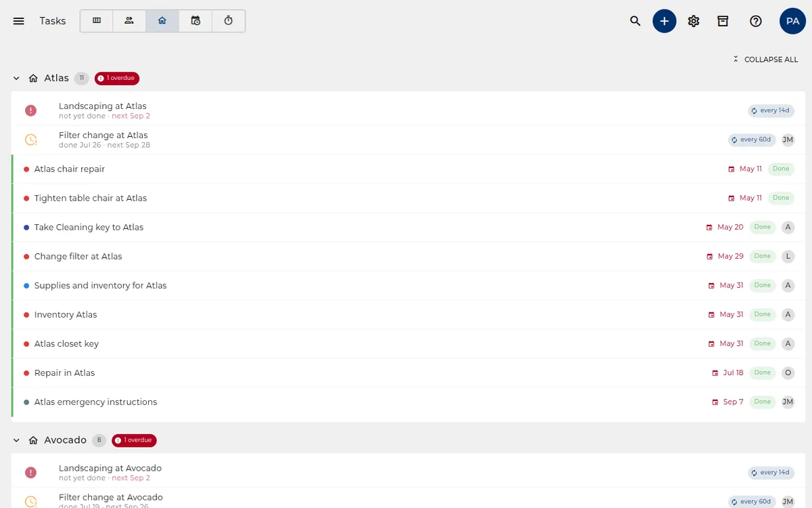Click every 60d chip on Filter change at Atlas

click(752, 140)
